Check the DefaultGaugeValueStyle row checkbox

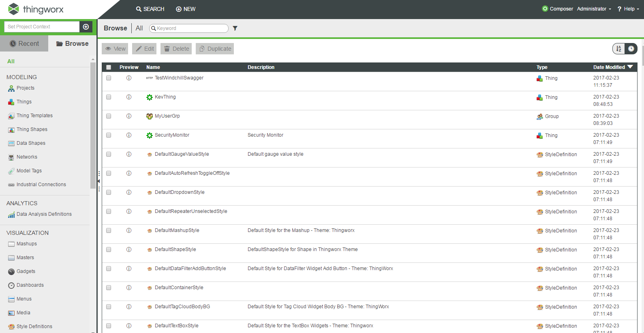(109, 154)
